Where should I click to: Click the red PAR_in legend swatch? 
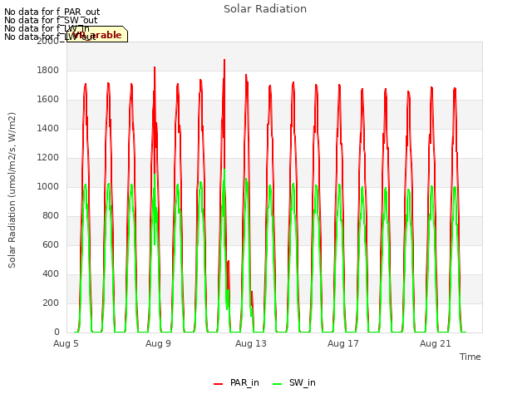(218, 384)
